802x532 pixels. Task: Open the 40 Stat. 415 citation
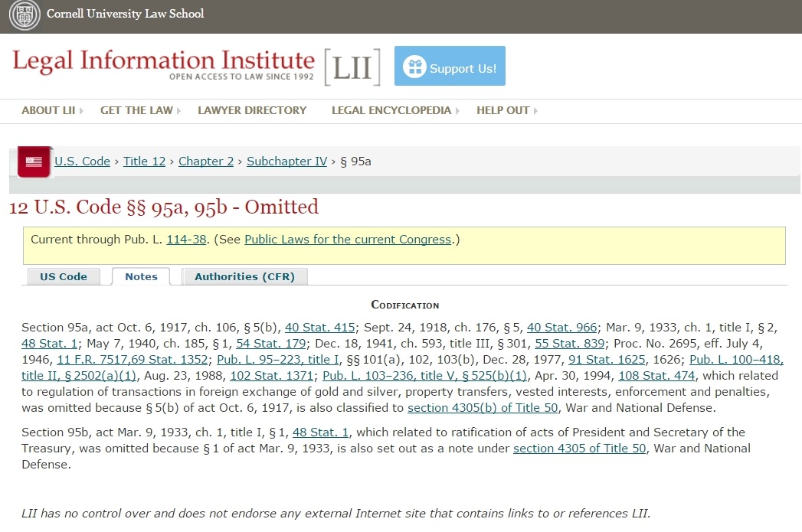pos(319,328)
